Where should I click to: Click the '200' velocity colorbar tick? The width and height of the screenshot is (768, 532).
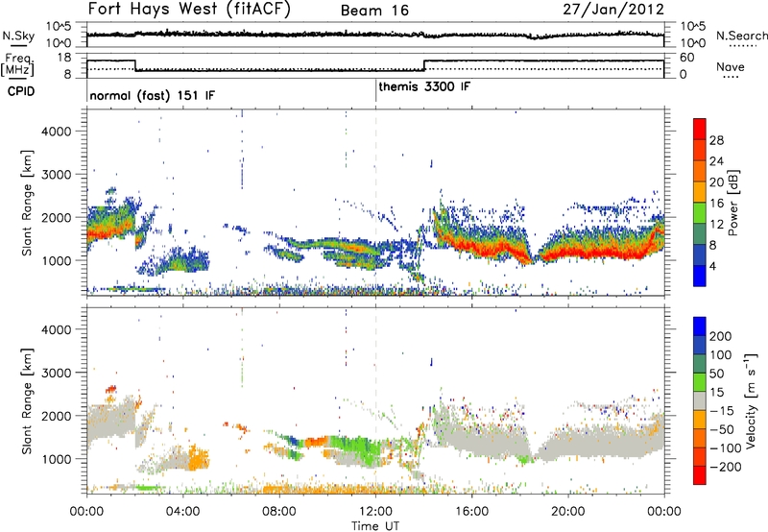coord(721,336)
